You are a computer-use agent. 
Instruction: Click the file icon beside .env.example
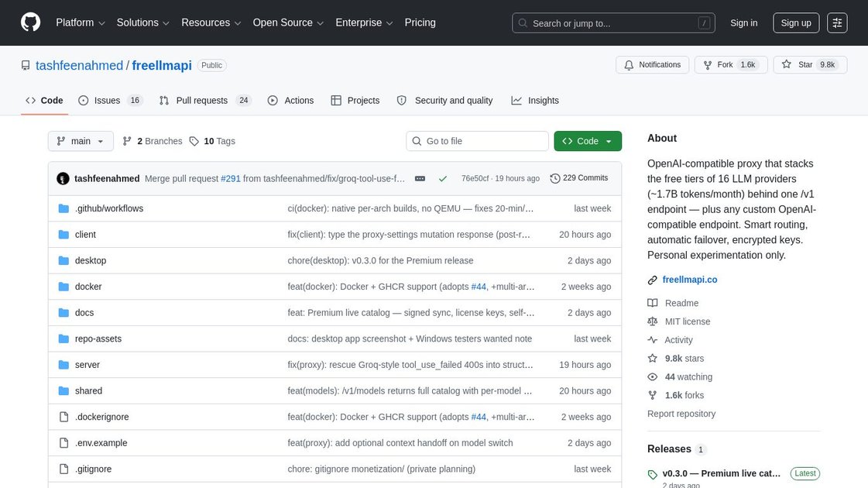(63, 442)
